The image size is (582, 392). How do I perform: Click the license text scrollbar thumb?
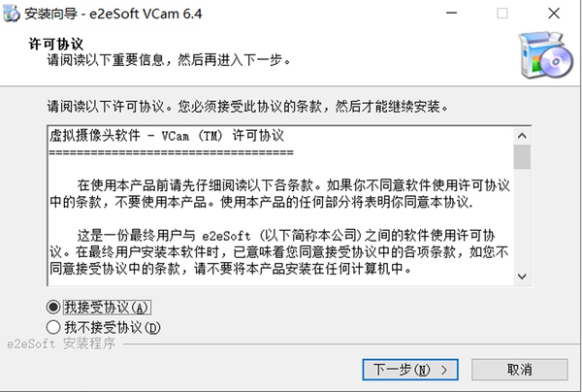pyautogui.click(x=522, y=157)
